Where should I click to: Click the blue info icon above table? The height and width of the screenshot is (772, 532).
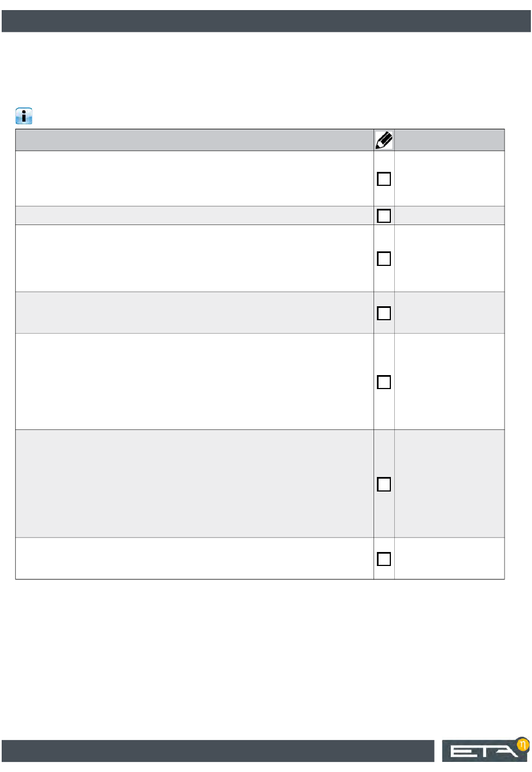point(24,116)
